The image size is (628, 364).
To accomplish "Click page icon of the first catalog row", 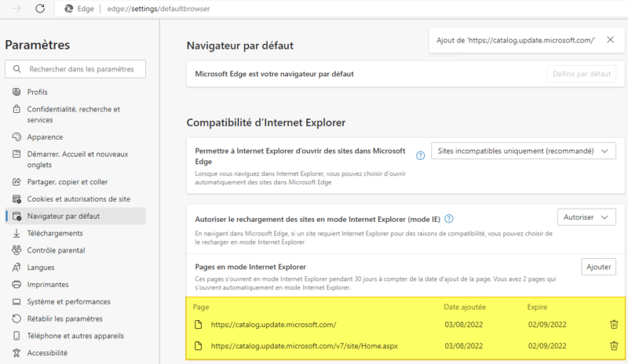I will 199,324.
